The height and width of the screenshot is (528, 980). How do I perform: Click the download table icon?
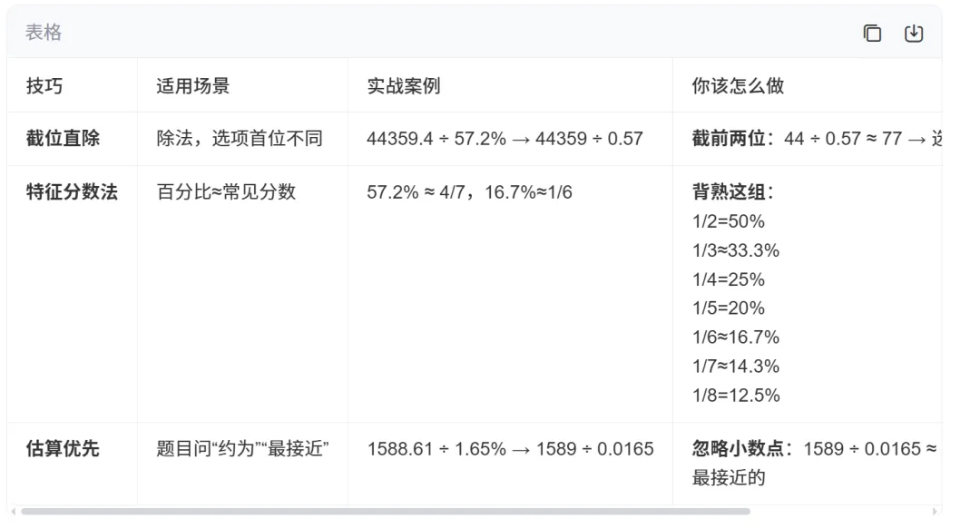pyautogui.click(x=914, y=34)
